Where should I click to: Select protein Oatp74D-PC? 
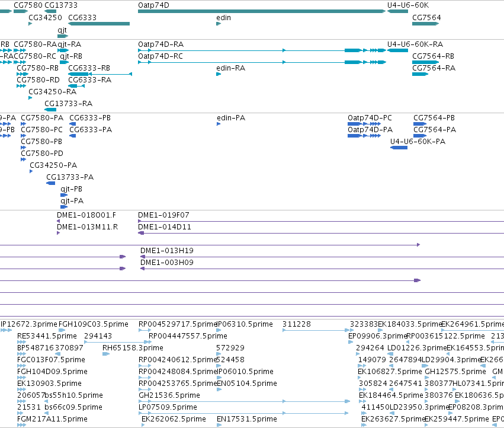tap(364, 124)
